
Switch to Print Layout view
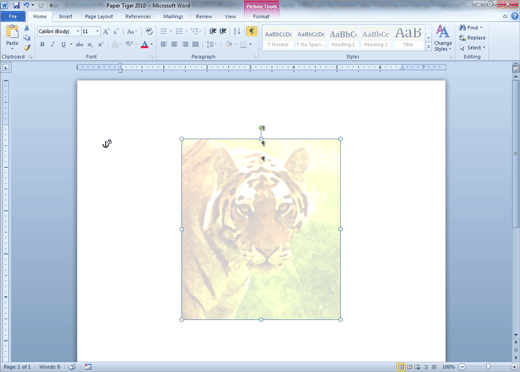pyautogui.click(x=401, y=367)
